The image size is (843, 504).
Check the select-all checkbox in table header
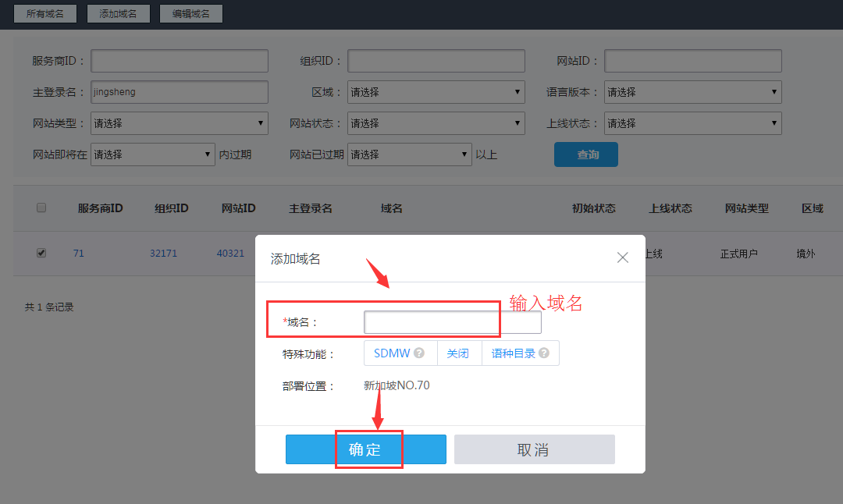point(41,208)
